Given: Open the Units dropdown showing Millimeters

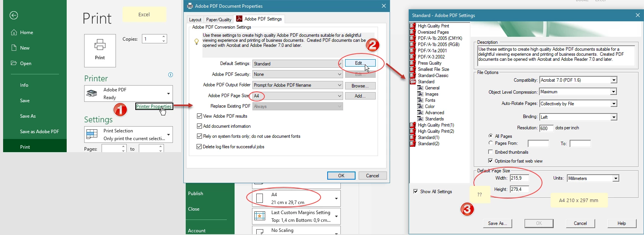Looking at the screenshot, I should [593, 178].
